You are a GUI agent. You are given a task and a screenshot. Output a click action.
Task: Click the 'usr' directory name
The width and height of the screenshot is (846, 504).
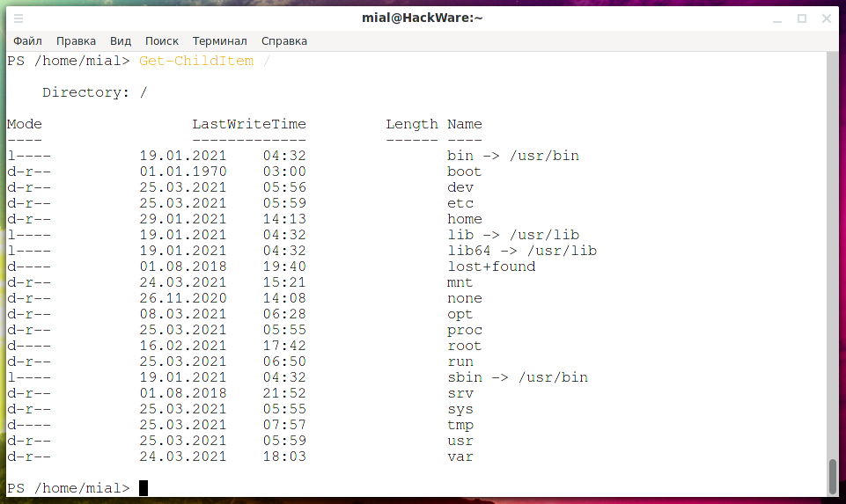(460, 441)
